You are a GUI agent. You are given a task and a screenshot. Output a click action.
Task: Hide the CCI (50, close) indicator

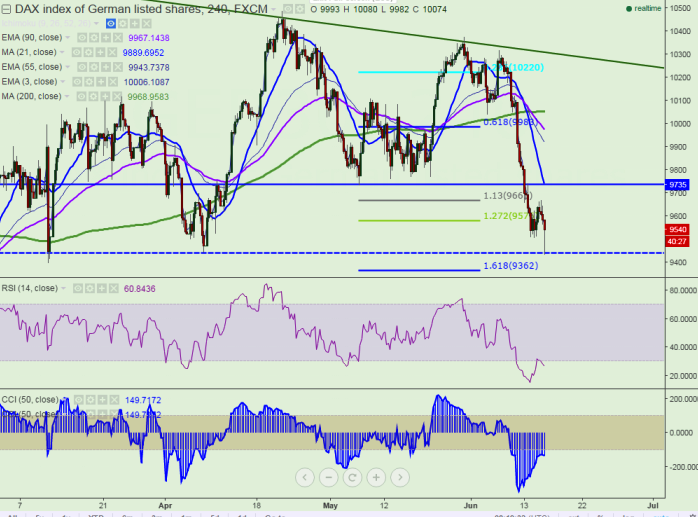[x=78, y=400]
